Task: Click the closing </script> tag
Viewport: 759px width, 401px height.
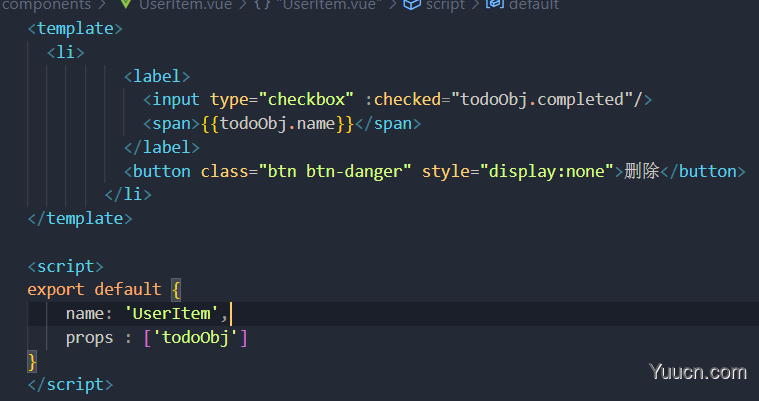Action: 70,385
